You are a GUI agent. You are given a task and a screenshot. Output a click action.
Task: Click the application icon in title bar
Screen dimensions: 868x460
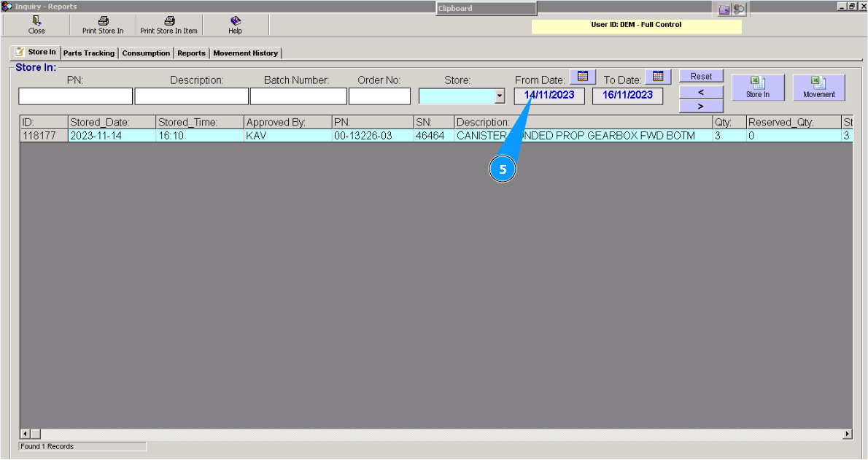7,6
